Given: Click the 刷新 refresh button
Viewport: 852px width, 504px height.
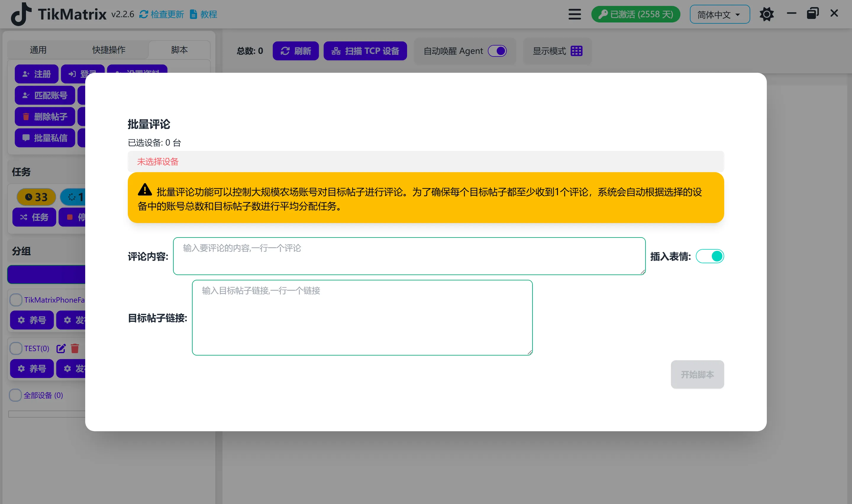Looking at the screenshot, I should point(296,51).
